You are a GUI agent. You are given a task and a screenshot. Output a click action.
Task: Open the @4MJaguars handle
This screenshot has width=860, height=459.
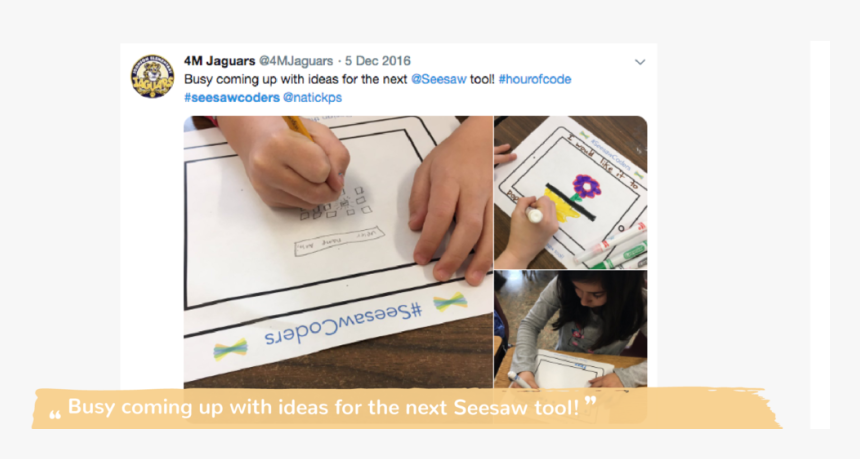[x=296, y=60]
